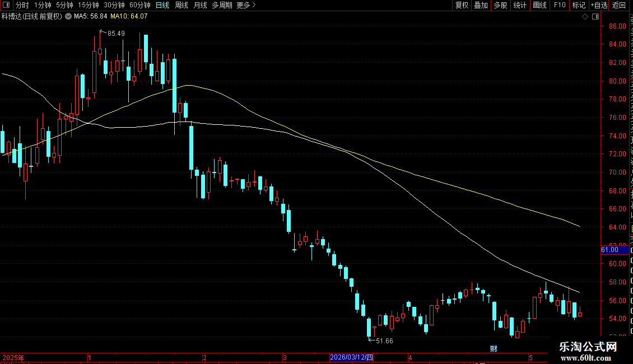Screen dimensions: 633x364
Task: Click the MA10: 64.07 indicator label
Action: 129,17
